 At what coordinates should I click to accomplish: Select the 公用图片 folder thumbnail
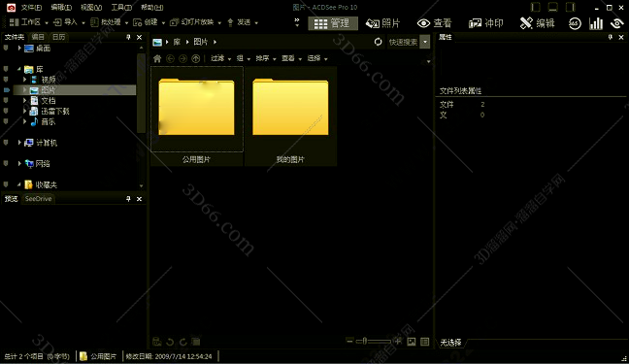[x=196, y=116]
